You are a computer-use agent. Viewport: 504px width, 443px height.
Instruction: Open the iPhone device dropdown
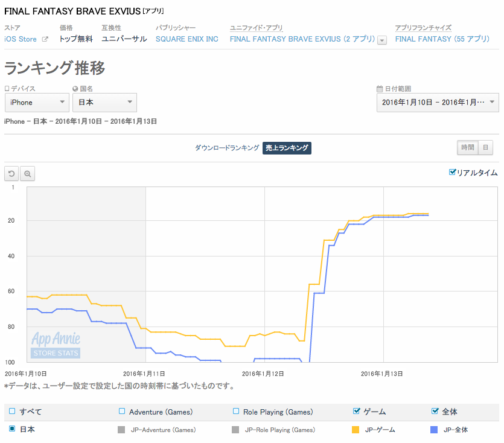pos(37,103)
